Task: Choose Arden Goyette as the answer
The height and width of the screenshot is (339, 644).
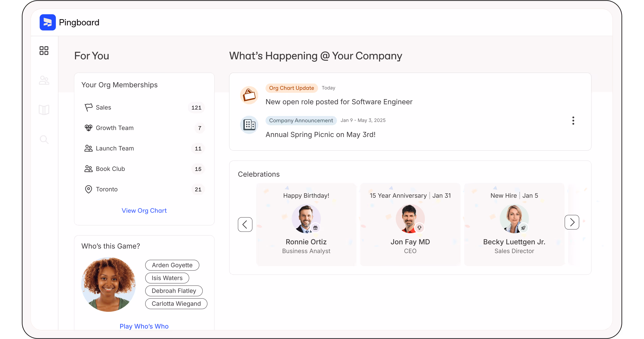Action: 172,265
